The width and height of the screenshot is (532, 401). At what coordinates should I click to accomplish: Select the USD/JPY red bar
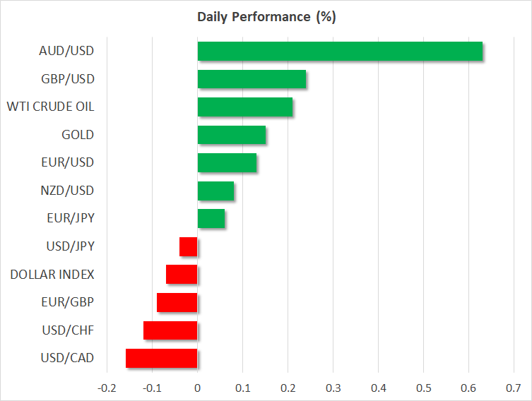[x=189, y=246]
